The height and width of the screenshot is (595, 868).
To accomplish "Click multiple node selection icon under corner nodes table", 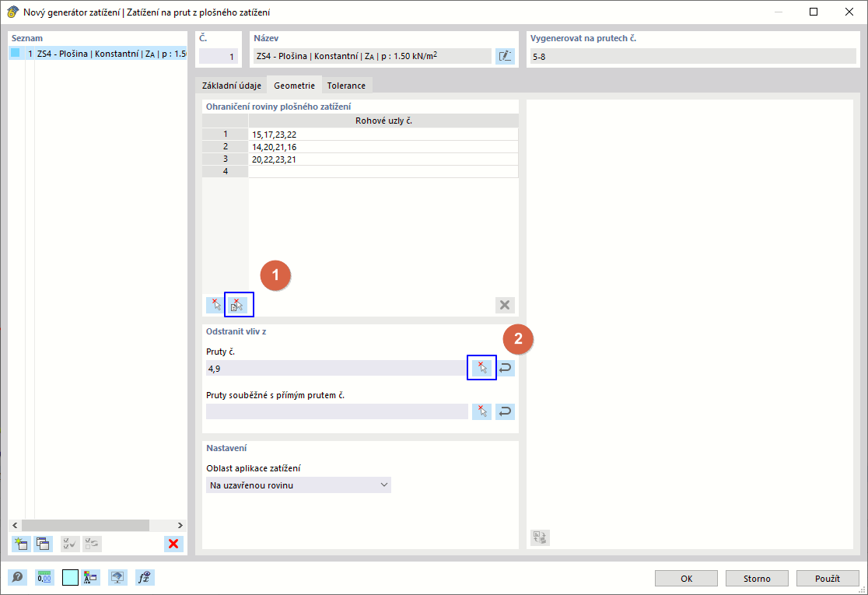I will click(239, 305).
